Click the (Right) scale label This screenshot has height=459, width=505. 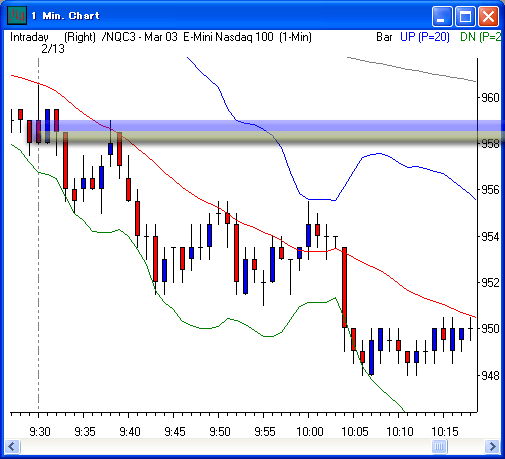pyautogui.click(x=80, y=37)
